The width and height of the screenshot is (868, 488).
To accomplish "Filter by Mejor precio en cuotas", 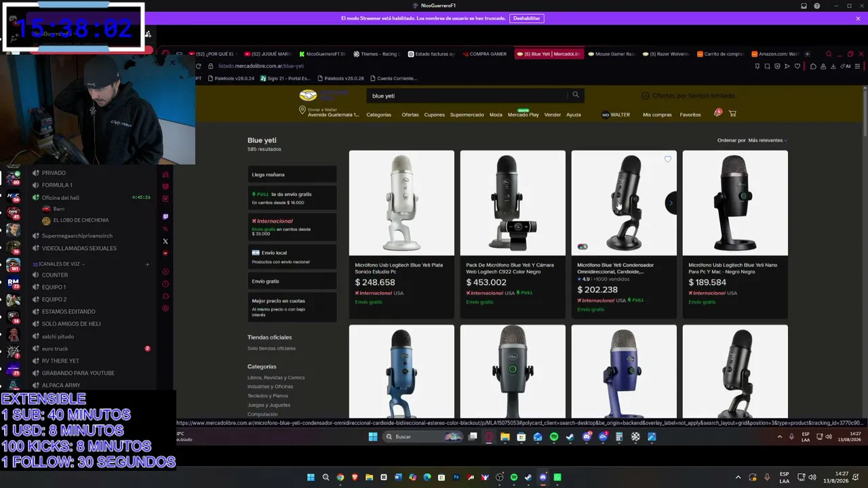I will click(292, 307).
